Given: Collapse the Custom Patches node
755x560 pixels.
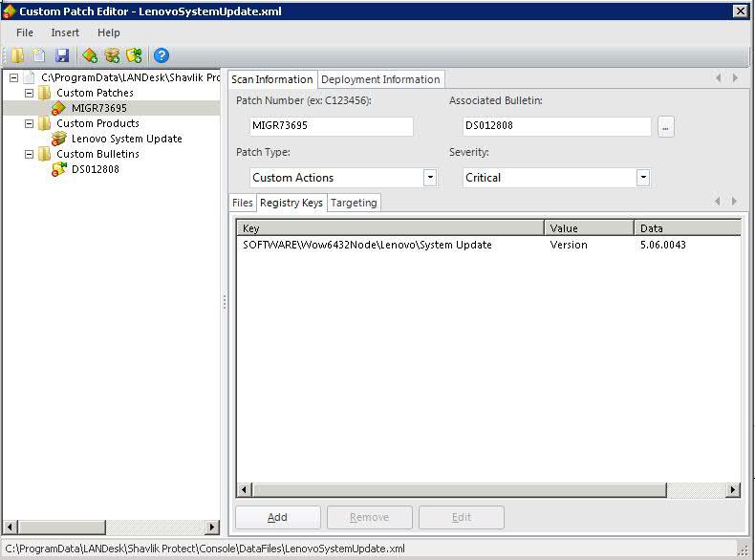Looking at the screenshot, I should (30, 93).
